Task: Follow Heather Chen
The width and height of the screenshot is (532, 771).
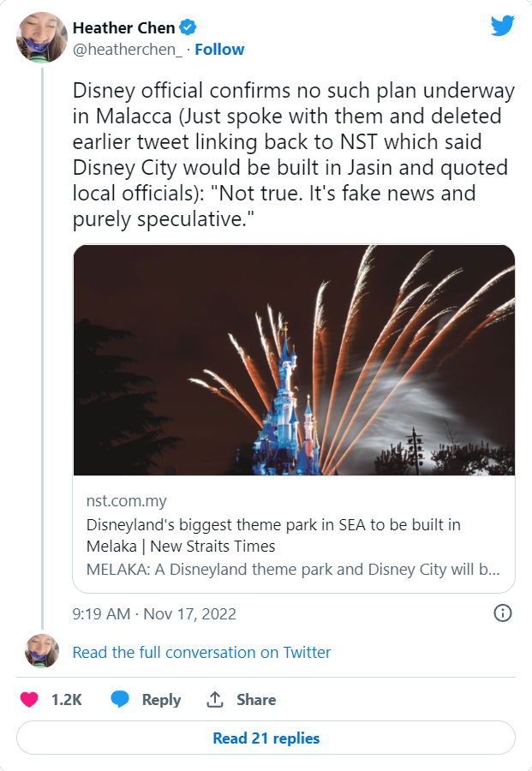Action: click(x=219, y=49)
